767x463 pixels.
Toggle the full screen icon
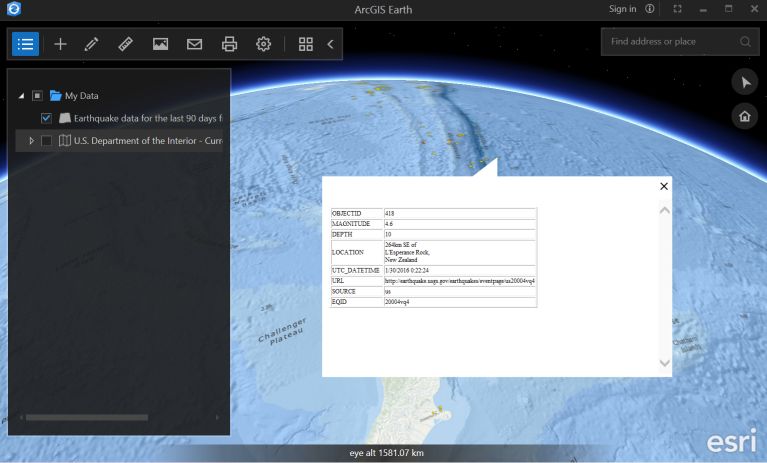(x=677, y=9)
